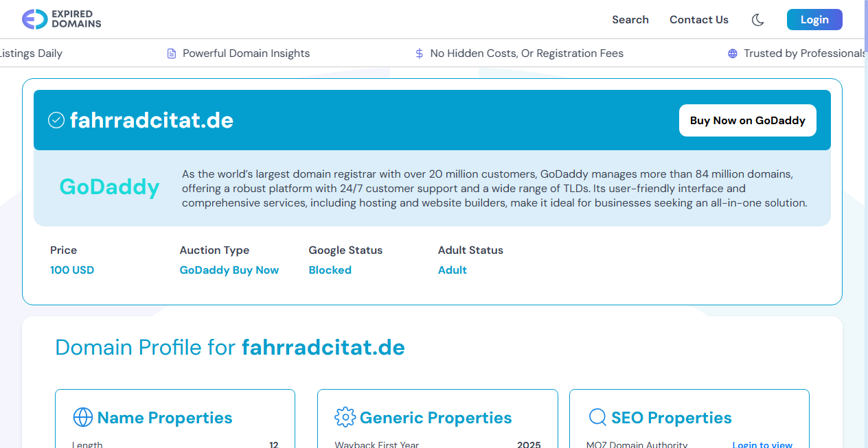
Task: Click the globe icon beside Trusted by Professionals
Action: (x=733, y=54)
